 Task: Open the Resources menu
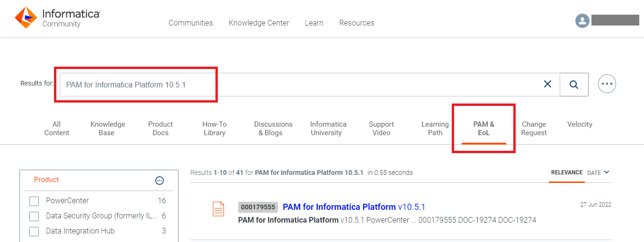tap(357, 23)
